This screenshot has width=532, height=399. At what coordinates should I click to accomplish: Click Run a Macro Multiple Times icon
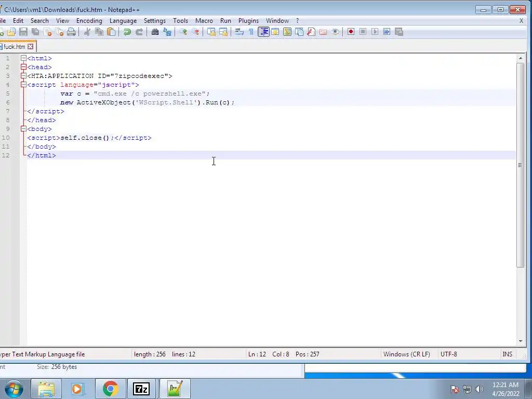click(387, 32)
